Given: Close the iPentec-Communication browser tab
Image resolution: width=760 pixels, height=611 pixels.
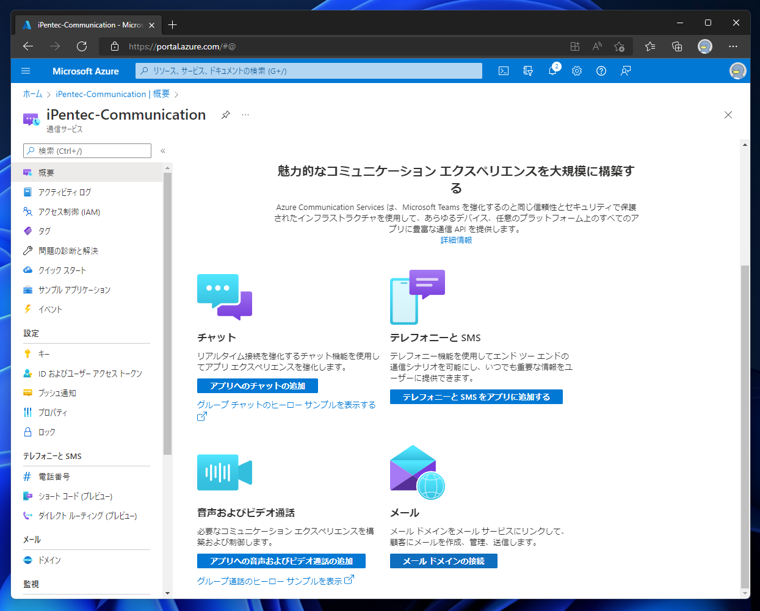Looking at the screenshot, I should click(x=152, y=25).
